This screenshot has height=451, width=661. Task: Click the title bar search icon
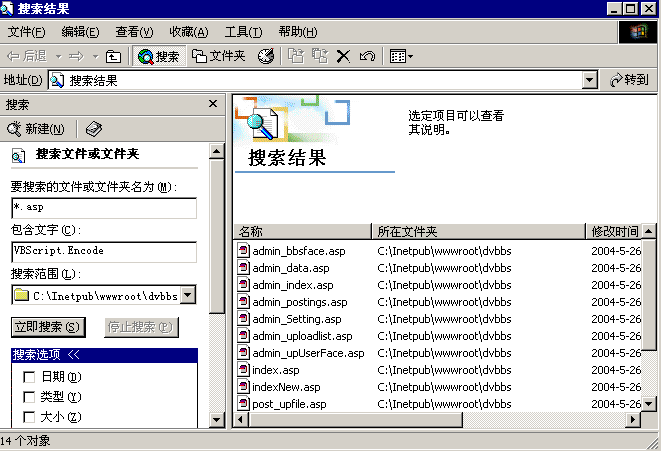[8, 8]
